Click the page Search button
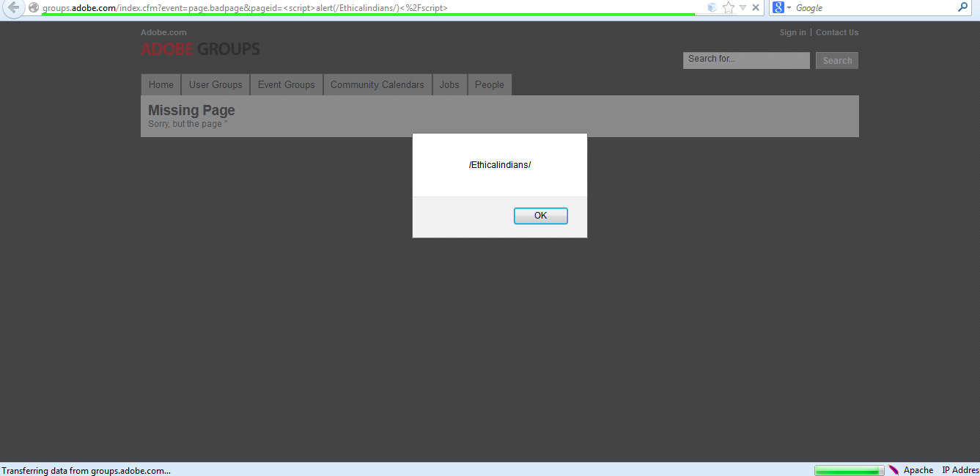The image size is (980, 476). click(837, 61)
